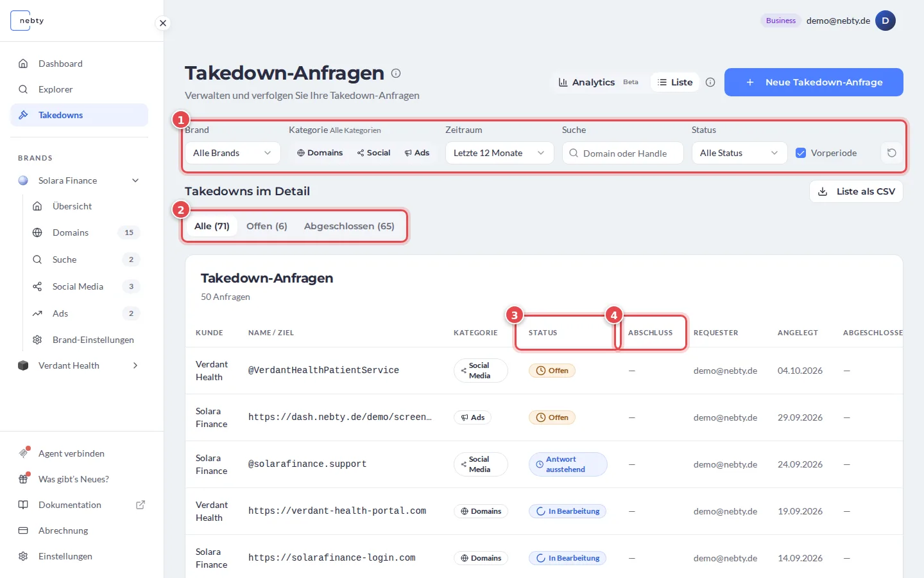Open Ads in the sidebar

point(86,313)
